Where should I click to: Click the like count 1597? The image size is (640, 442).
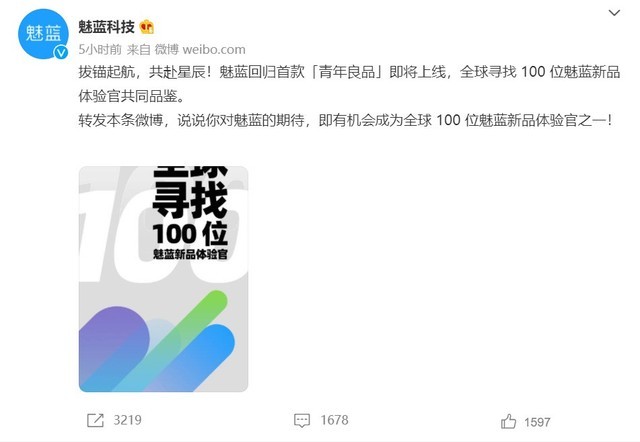[537, 422]
